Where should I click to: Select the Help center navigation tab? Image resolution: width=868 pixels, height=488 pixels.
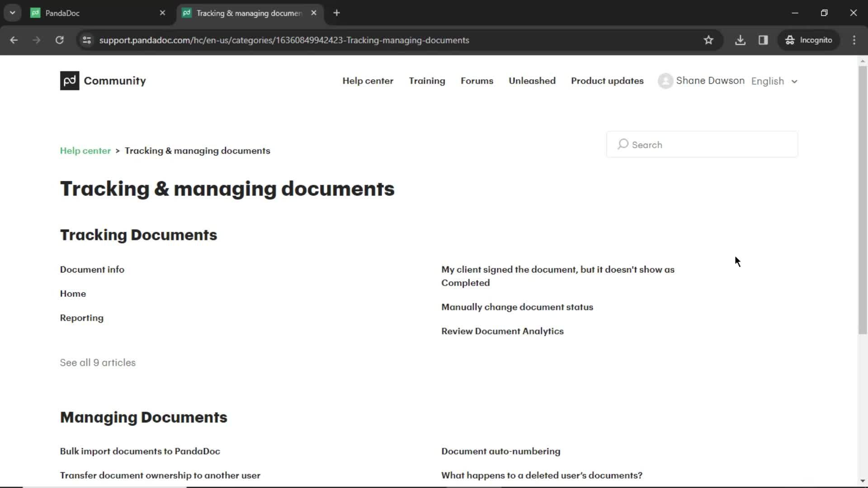(368, 80)
